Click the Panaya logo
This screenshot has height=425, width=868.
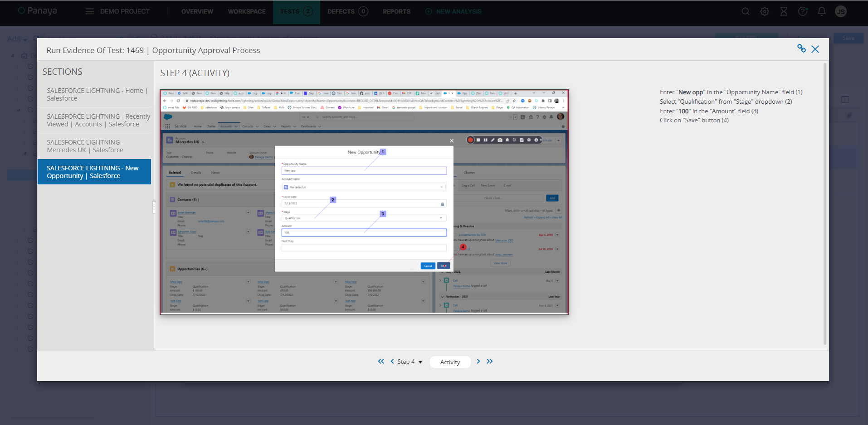coord(38,11)
